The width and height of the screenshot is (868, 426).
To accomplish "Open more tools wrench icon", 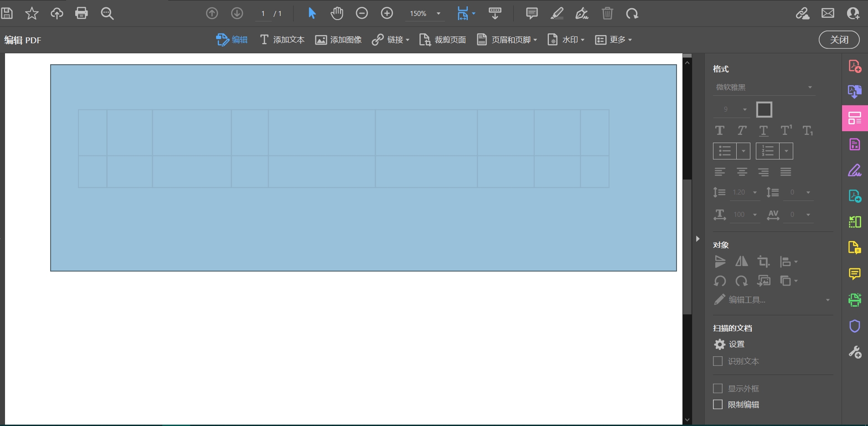I will pyautogui.click(x=855, y=352).
